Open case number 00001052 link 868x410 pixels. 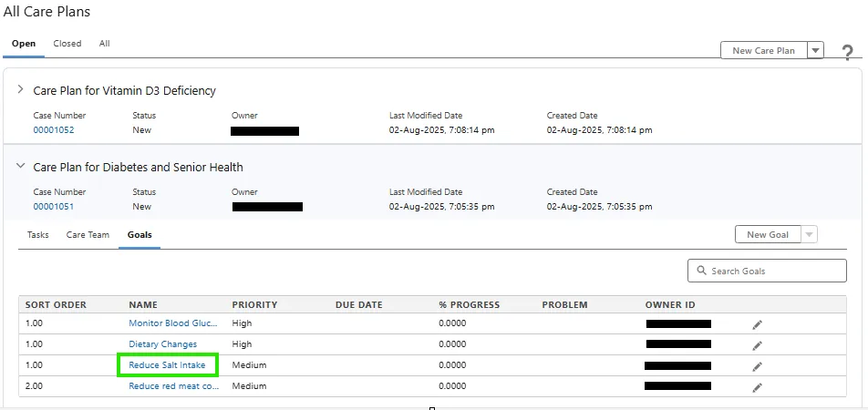point(54,130)
